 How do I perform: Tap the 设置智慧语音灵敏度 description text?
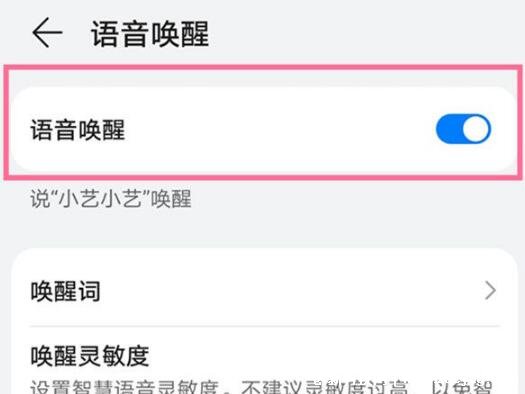(x=125, y=387)
